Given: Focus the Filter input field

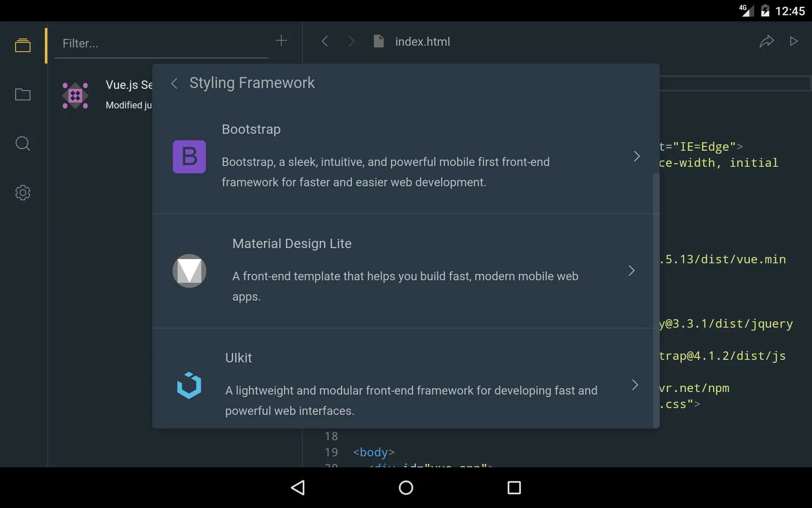Looking at the screenshot, I should tap(161, 43).
